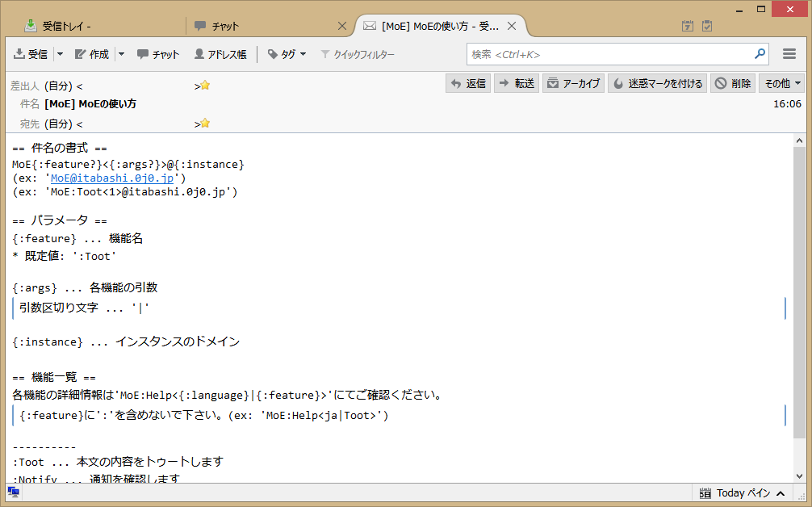Toggle the クイックフィルター quick filter
The width and height of the screenshot is (812, 507).
(x=358, y=54)
